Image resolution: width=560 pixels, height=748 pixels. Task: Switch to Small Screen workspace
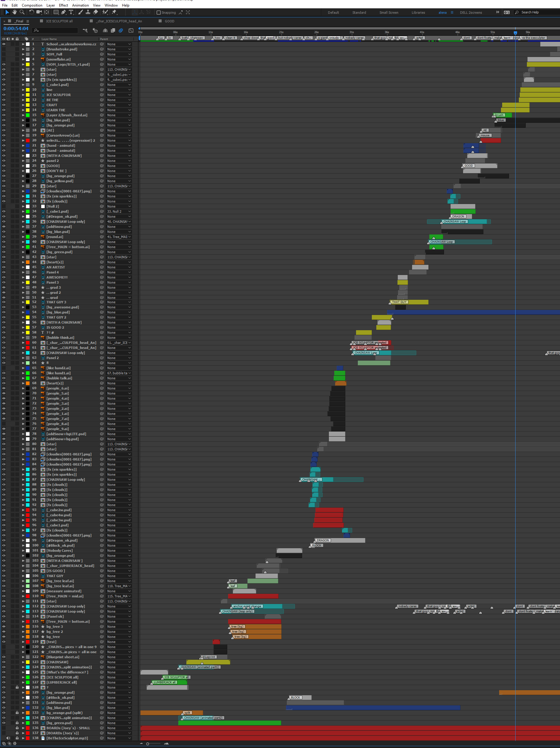click(x=389, y=13)
